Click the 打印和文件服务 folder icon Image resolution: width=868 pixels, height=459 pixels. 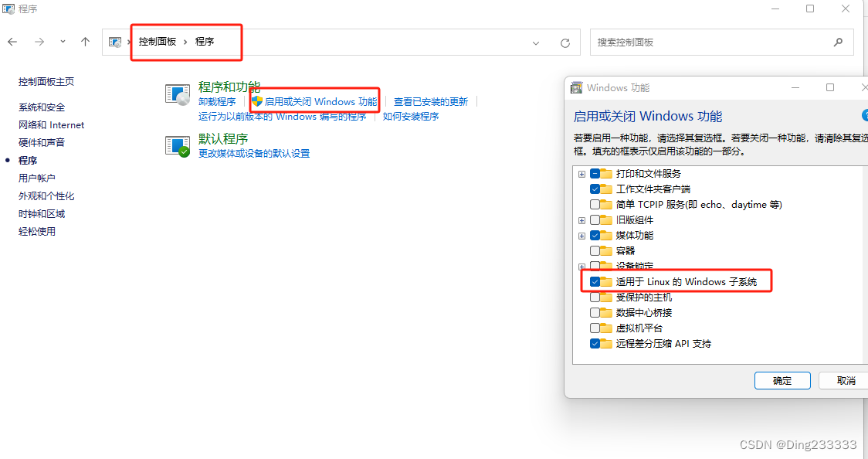pyautogui.click(x=606, y=173)
